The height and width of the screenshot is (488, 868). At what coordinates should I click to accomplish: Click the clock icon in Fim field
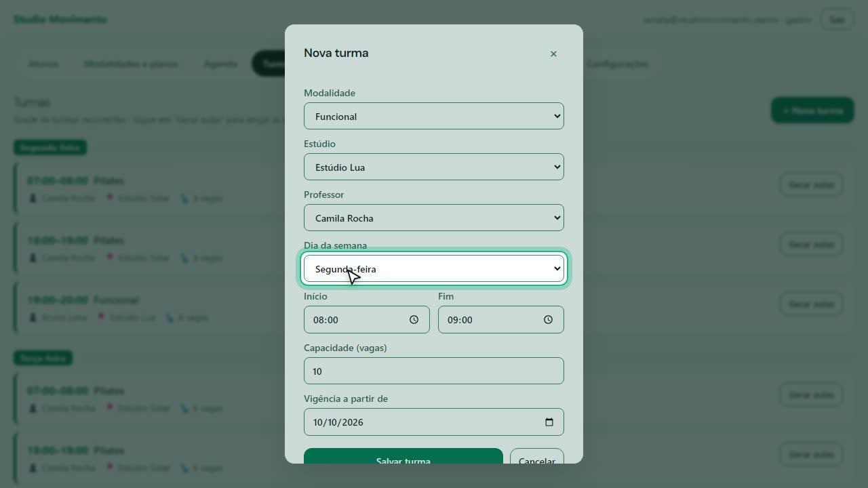click(x=548, y=320)
